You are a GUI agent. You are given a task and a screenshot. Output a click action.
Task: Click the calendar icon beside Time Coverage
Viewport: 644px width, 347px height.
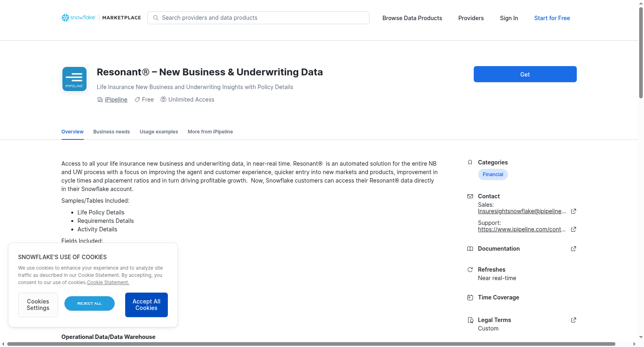[x=470, y=297]
